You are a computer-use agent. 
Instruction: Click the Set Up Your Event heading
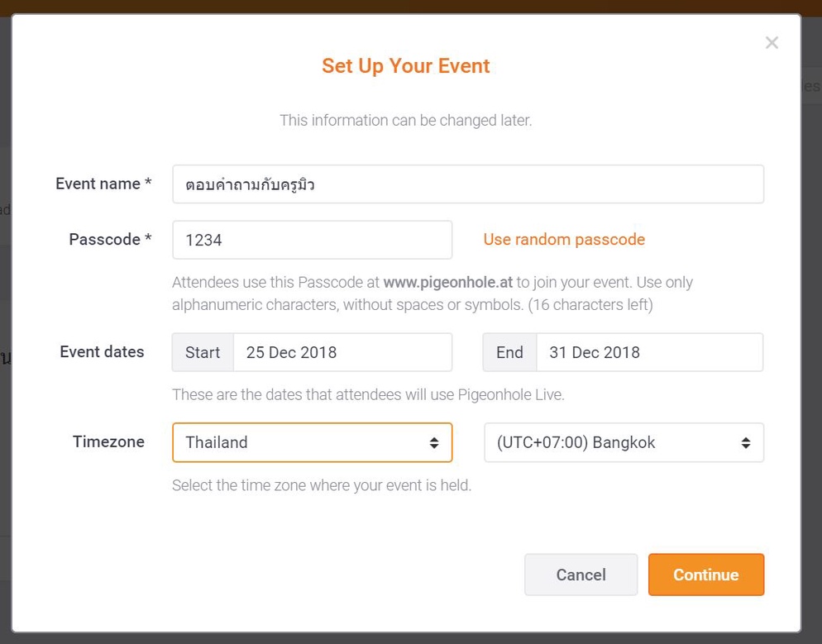click(x=406, y=66)
